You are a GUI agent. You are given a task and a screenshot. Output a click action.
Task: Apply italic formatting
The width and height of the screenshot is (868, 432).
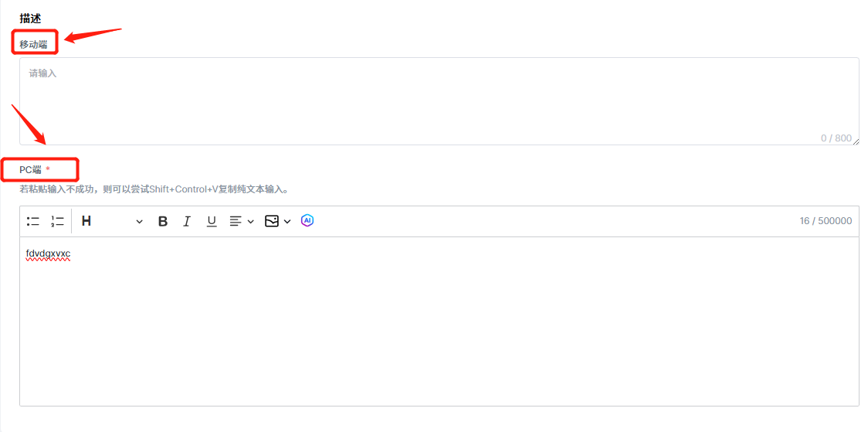tap(187, 221)
